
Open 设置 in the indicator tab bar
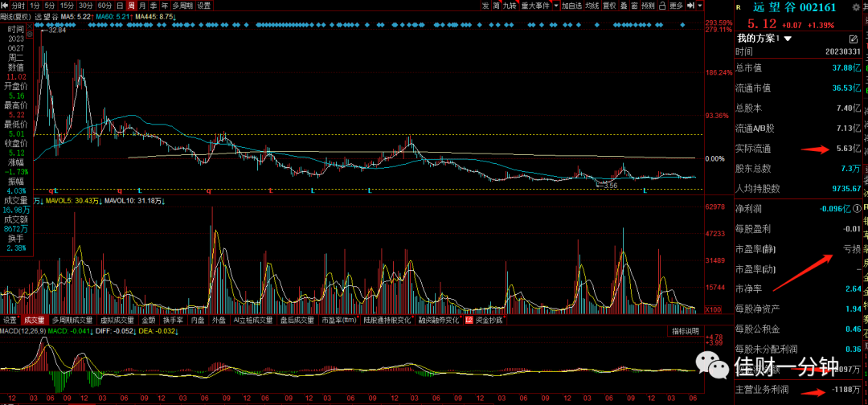pyautogui.click(x=10, y=320)
